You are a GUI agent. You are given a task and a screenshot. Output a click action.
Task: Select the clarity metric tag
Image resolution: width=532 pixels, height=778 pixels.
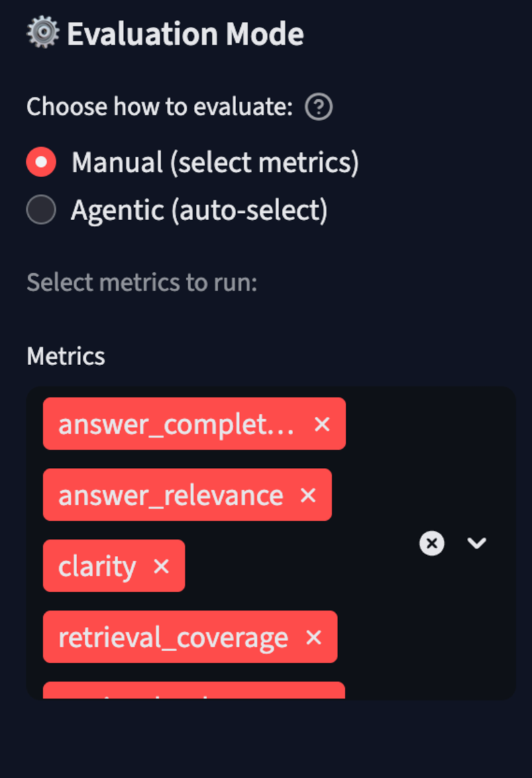[97, 567]
